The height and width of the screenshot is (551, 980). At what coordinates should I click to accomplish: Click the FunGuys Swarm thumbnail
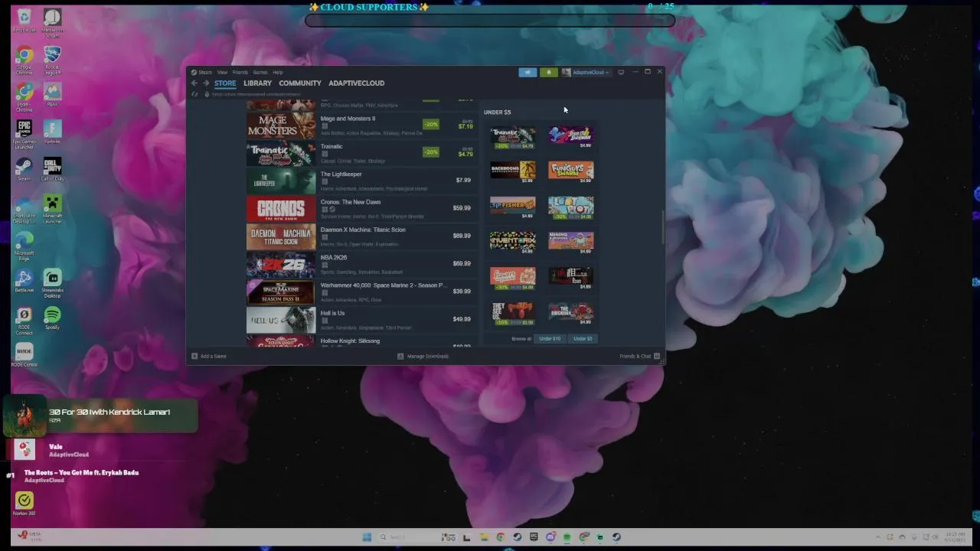pos(570,169)
